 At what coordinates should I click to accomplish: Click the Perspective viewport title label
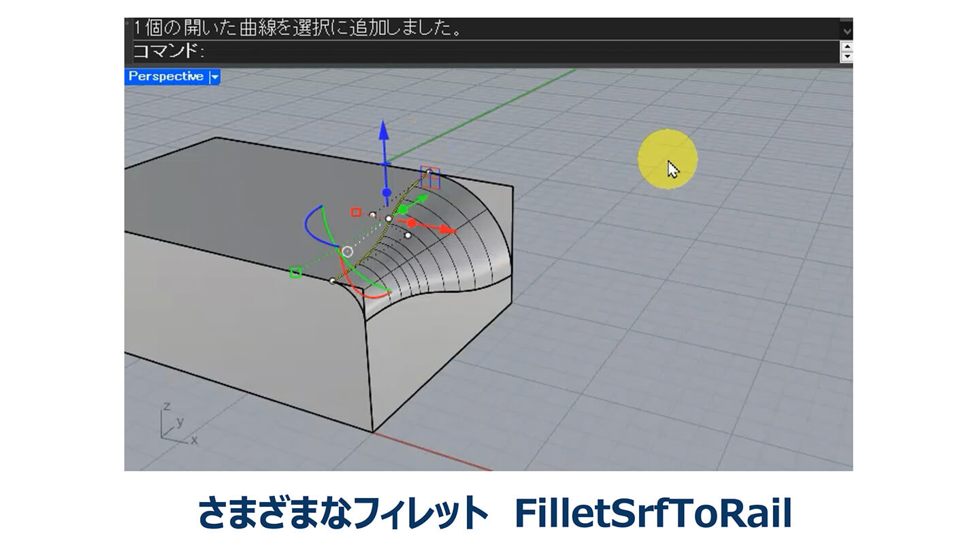pyautogui.click(x=166, y=76)
